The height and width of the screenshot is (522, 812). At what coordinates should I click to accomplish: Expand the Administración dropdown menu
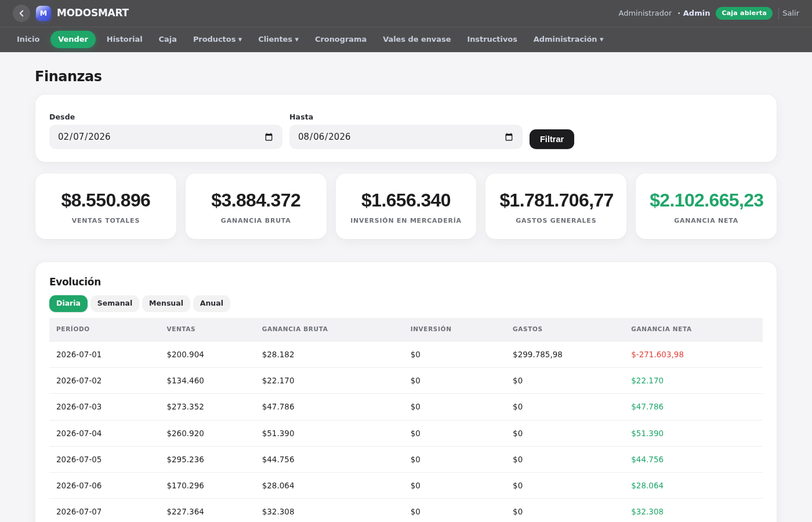568,39
